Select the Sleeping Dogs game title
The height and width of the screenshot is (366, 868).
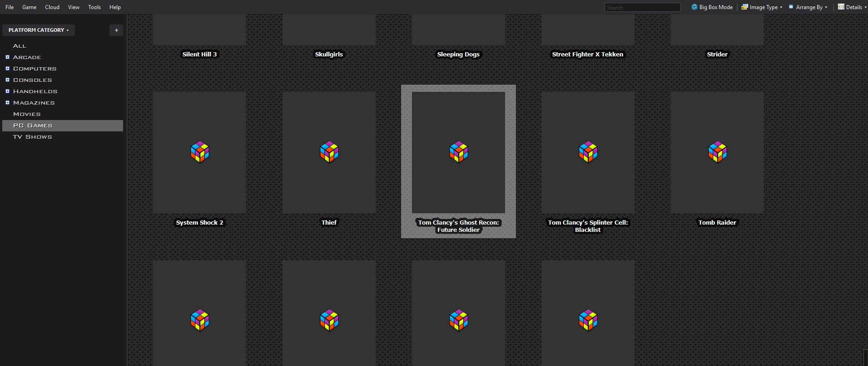[x=459, y=54]
